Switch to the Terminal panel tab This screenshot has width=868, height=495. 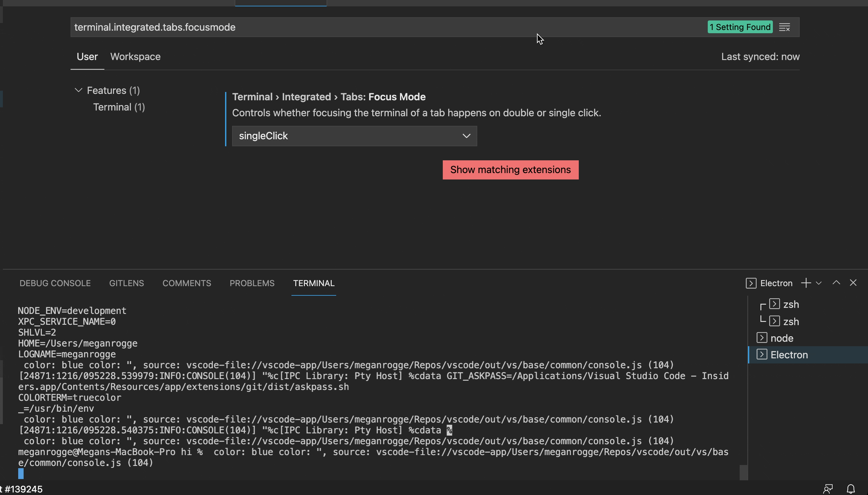click(x=314, y=283)
